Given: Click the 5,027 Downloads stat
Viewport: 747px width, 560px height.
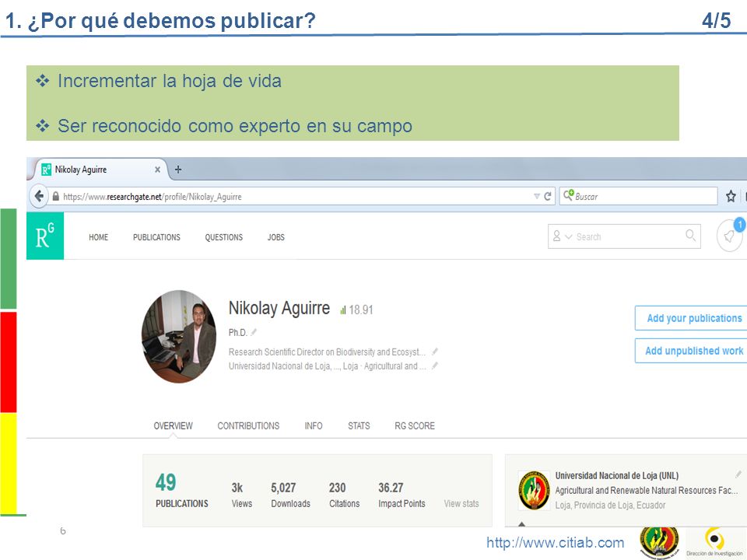Looking at the screenshot, I should 290,495.
